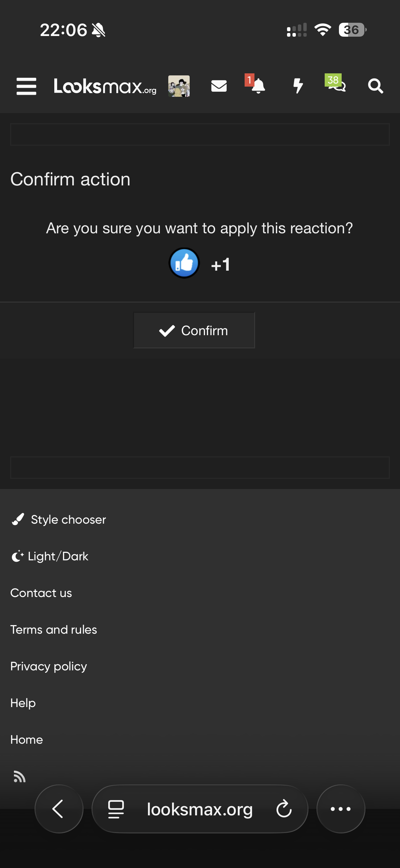Open the Contact us link
Image resolution: width=400 pixels, height=868 pixels.
tap(41, 593)
